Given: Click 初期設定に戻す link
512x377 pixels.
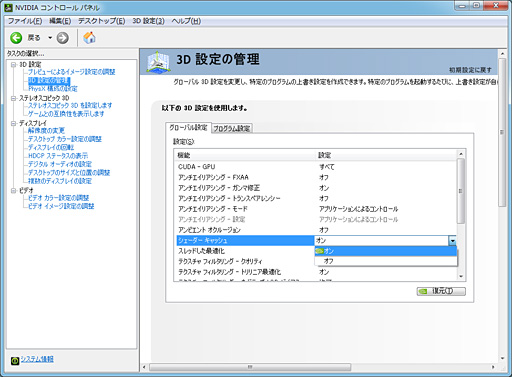Looking at the screenshot, I should click(470, 70).
